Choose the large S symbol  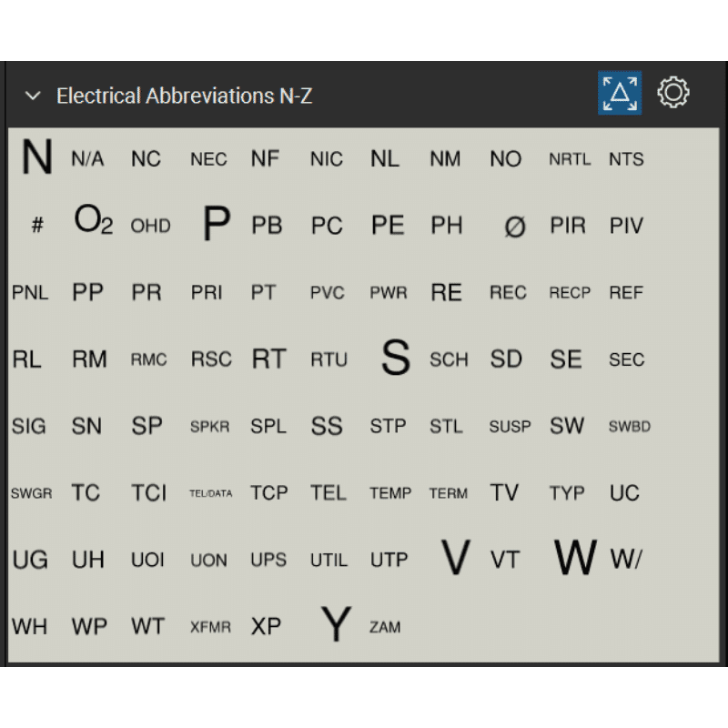395,359
